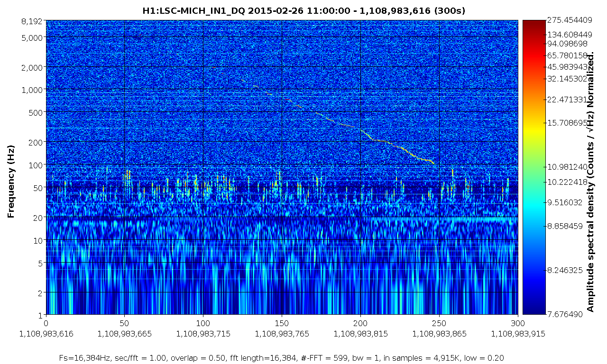The height and width of the screenshot is (364, 607).
Task: Select GPS time label 1,108,983,815
Action: pyautogui.click(x=360, y=334)
